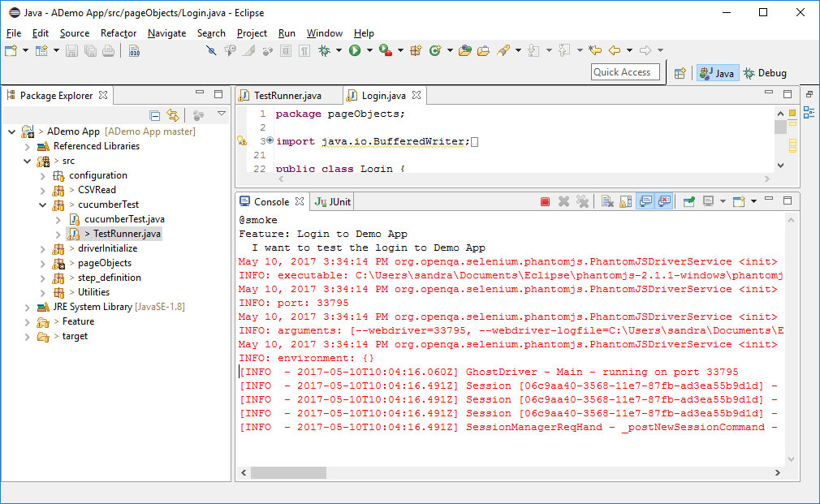Expand folded import block on line 3
This screenshot has width=820, height=504.
pos(270,140)
